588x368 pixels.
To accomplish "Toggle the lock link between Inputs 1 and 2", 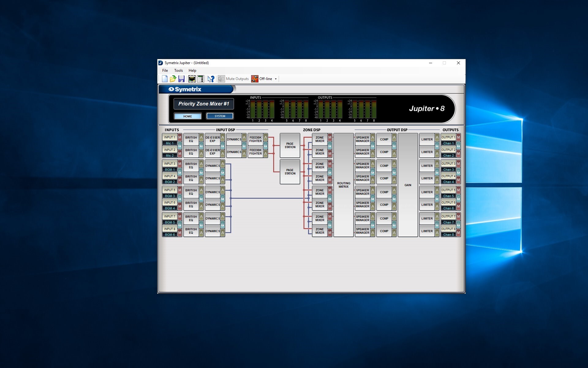I will [180, 145].
